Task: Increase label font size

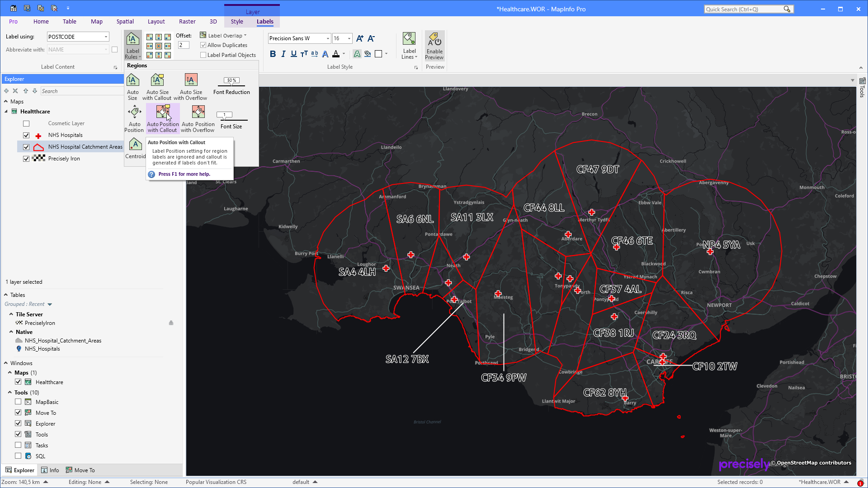Action: pos(360,38)
